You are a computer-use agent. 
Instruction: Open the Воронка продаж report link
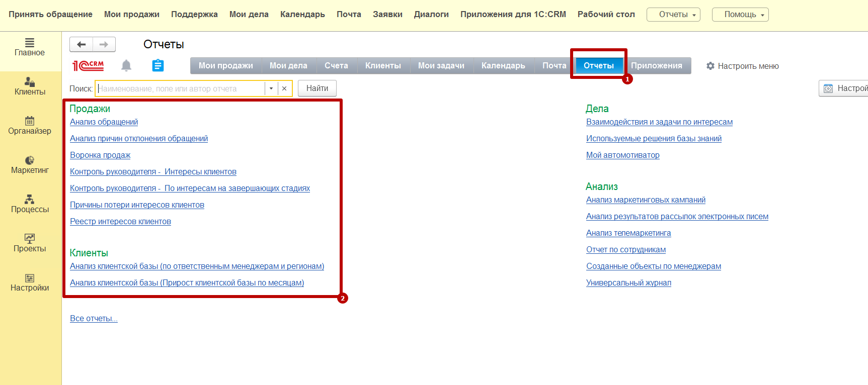pyautogui.click(x=100, y=155)
